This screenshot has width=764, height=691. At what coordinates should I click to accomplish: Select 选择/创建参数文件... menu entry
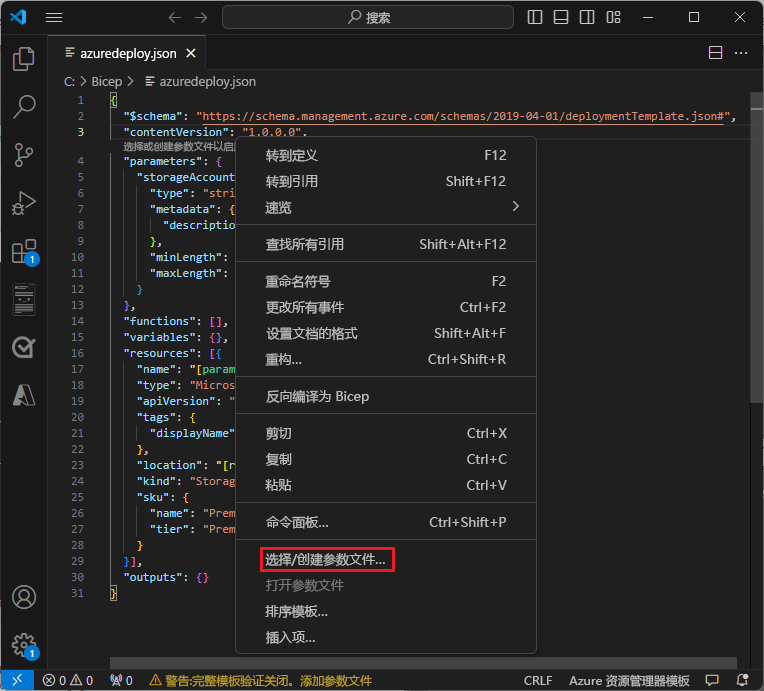pos(386,559)
